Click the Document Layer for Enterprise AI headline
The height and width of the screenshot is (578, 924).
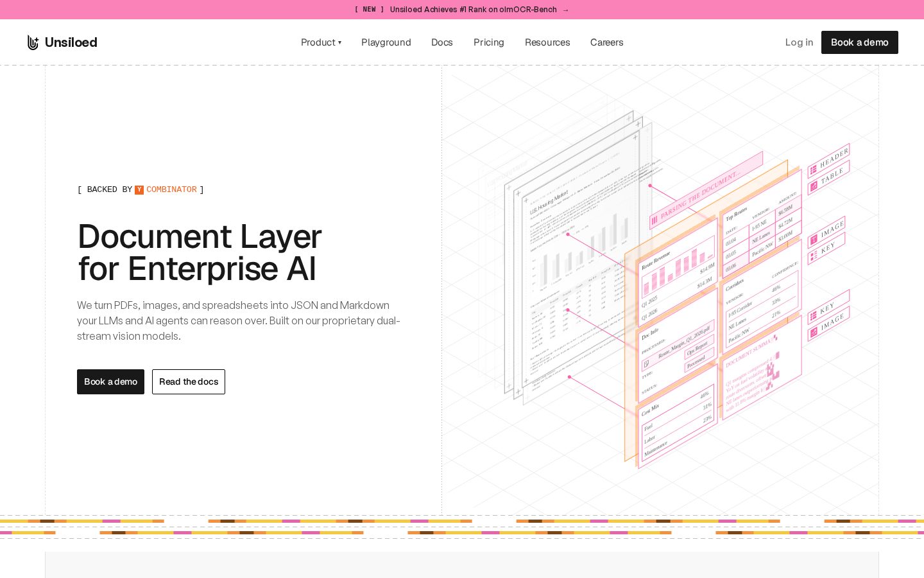(200, 252)
